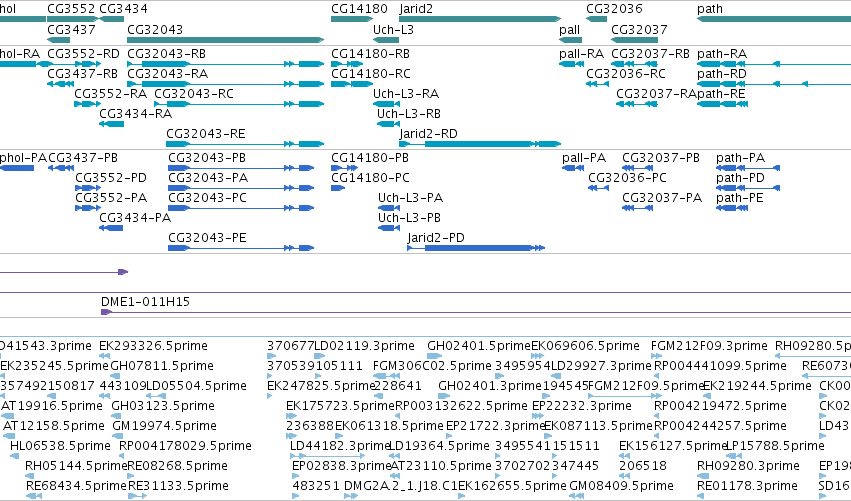Select the CG3552 gene label
This screenshot has height=501, width=851.
pos(71,9)
